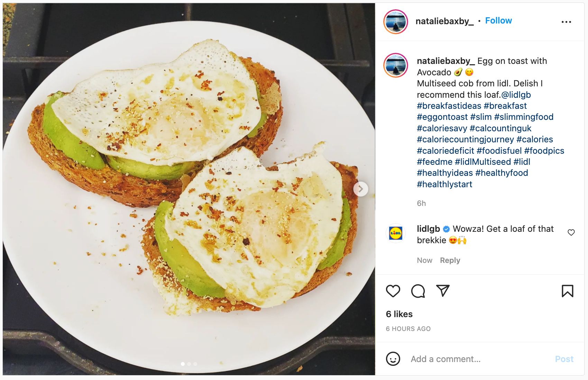Image resolution: width=588 pixels, height=380 pixels.
Task: Open nataliebaxby_ header profile picture
Action: pyautogui.click(x=396, y=22)
